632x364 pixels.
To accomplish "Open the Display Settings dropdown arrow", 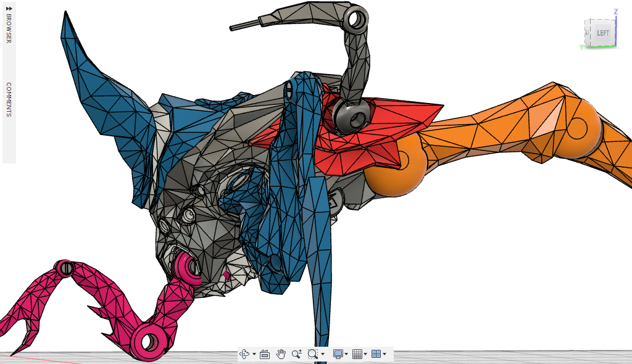I will click(346, 354).
